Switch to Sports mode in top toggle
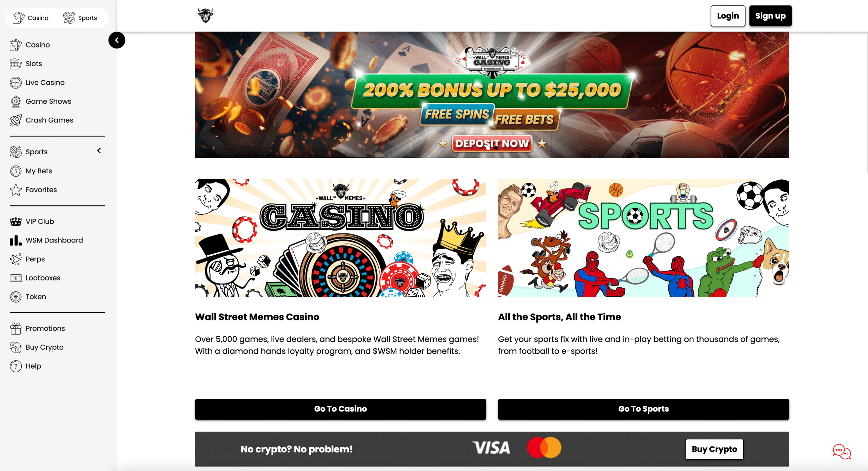The width and height of the screenshot is (868, 471). (x=80, y=18)
